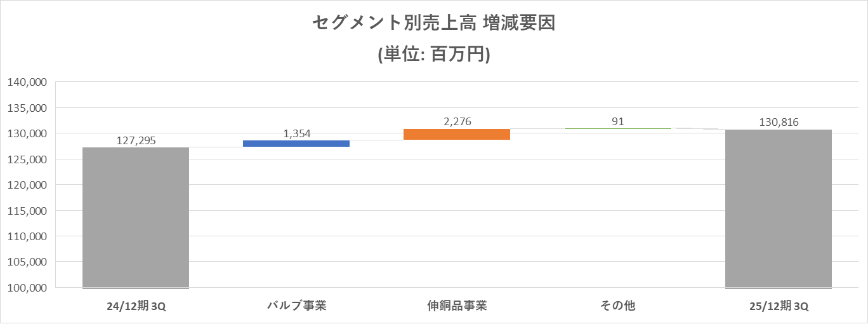Click the 127,295 data label

(x=136, y=140)
